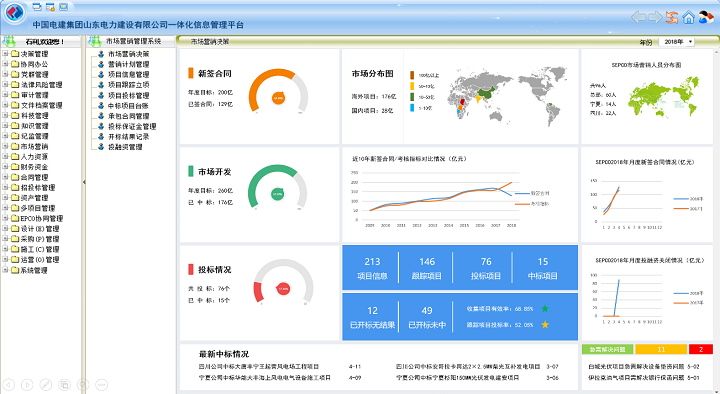Click the green star next to 收集项目有效率

[x=545, y=309]
